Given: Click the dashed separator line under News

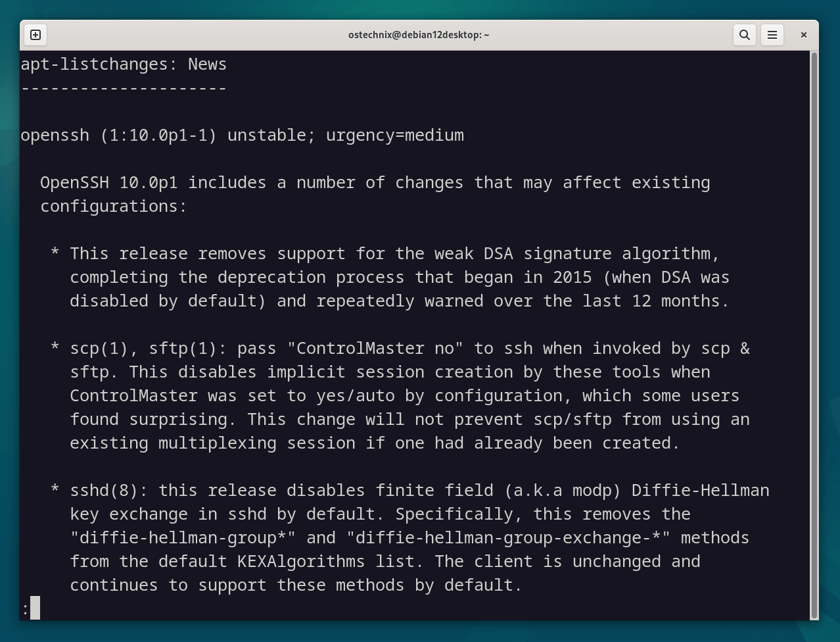Looking at the screenshot, I should [124, 87].
